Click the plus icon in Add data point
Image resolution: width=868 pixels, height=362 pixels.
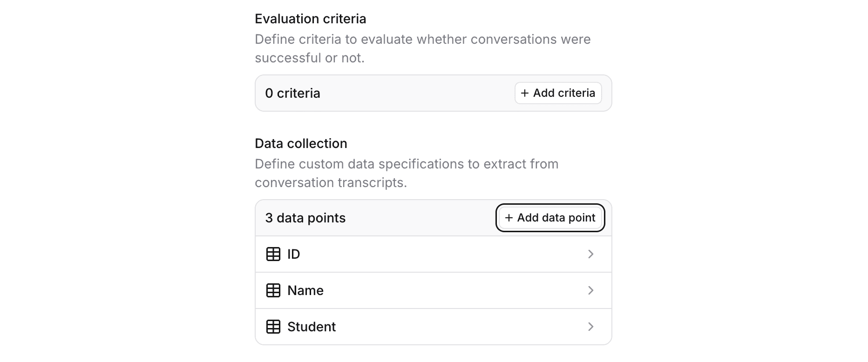pyautogui.click(x=509, y=218)
